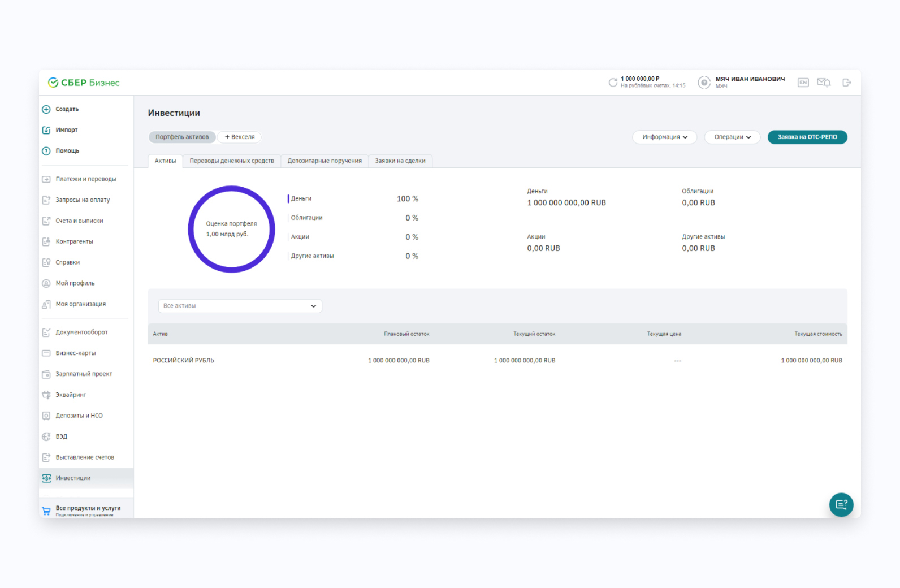Click the header balance 1 000 000,00 ₽

point(640,79)
